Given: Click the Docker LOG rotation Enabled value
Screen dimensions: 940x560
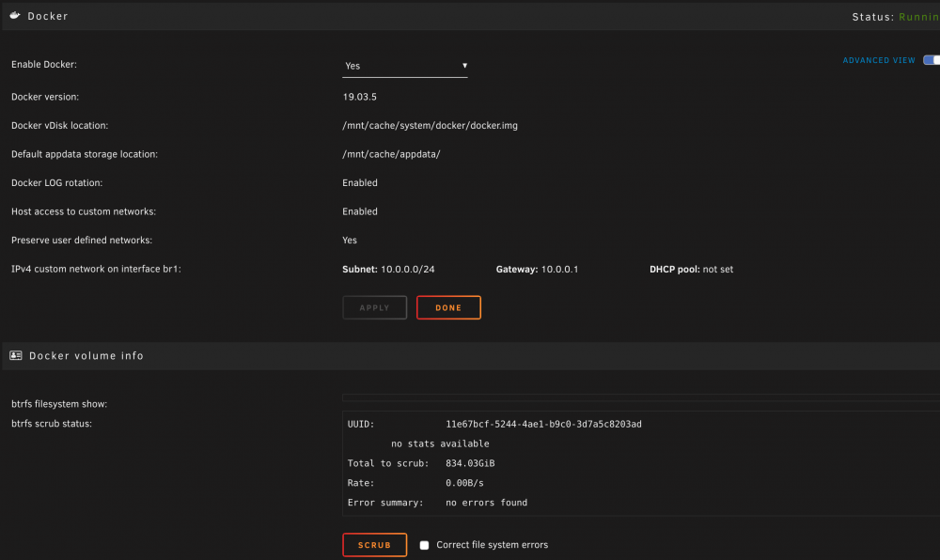Looking at the screenshot, I should [x=360, y=182].
